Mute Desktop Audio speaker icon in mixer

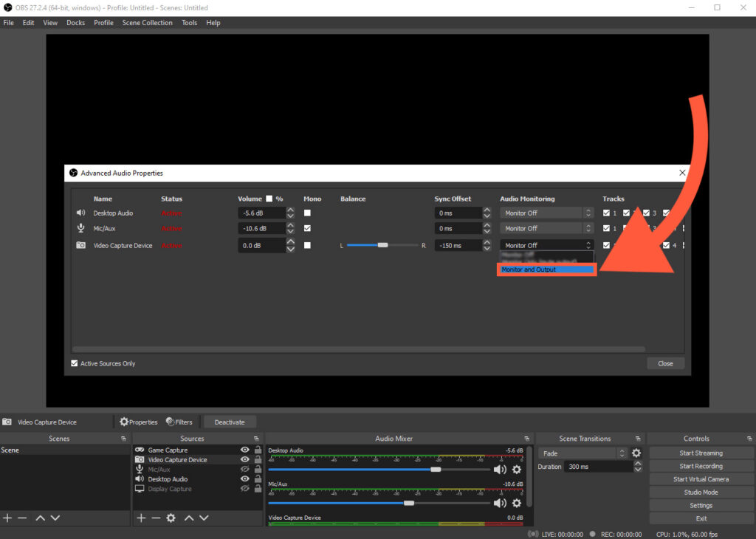click(x=500, y=470)
